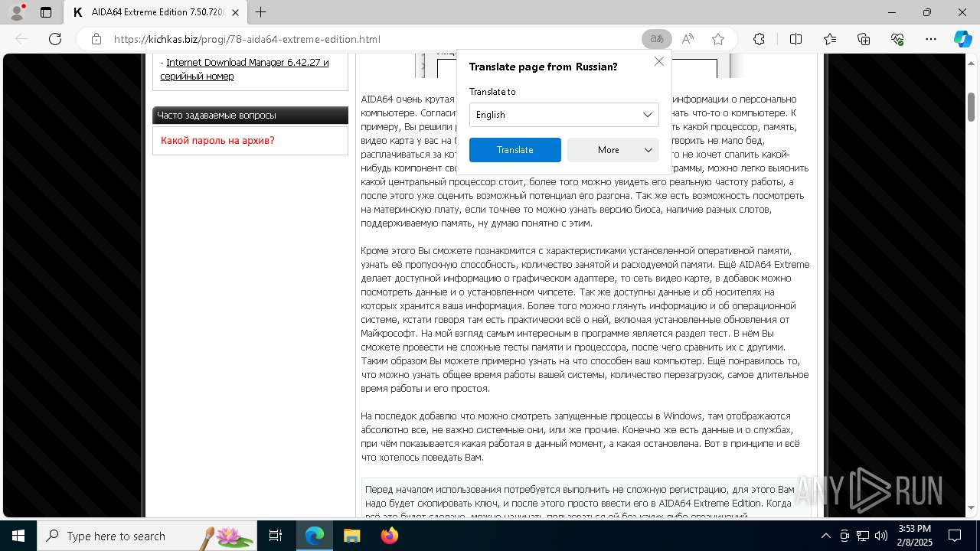Expand the More options dropdown
980x551 pixels.
(613, 150)
